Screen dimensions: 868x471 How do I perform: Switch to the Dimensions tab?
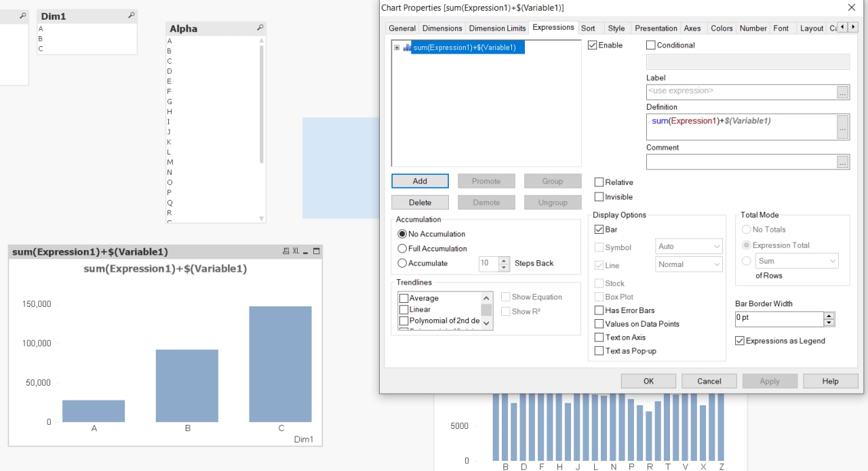(x=442, y=28)
